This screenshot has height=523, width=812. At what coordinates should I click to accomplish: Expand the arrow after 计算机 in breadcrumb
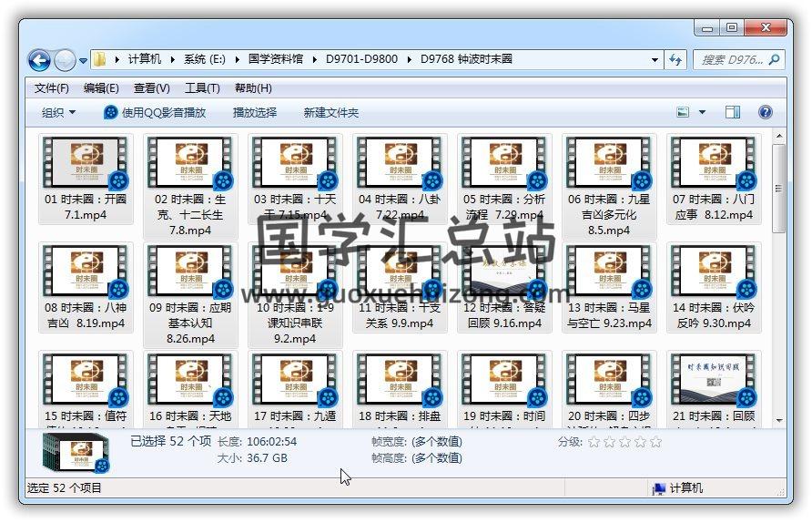(172, 59)
